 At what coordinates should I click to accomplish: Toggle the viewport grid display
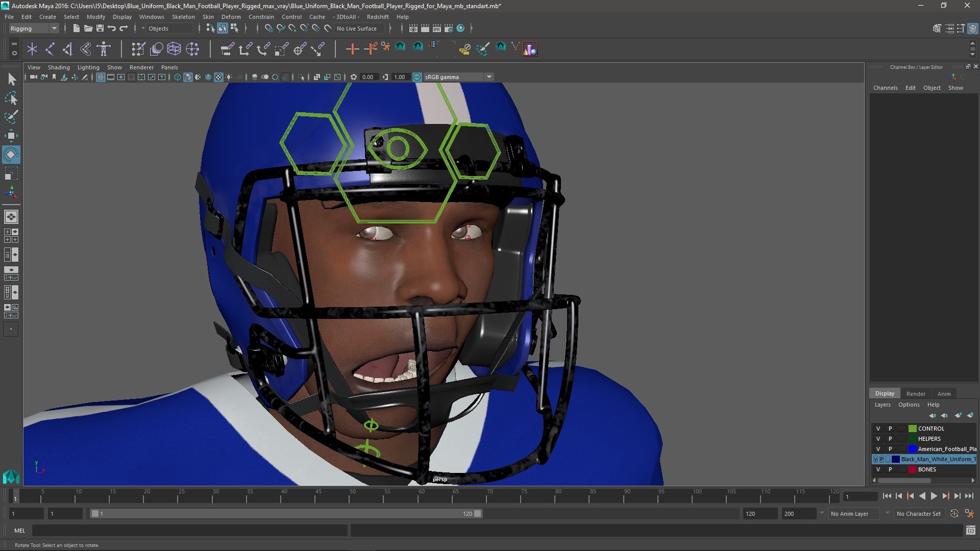(101, 77)
